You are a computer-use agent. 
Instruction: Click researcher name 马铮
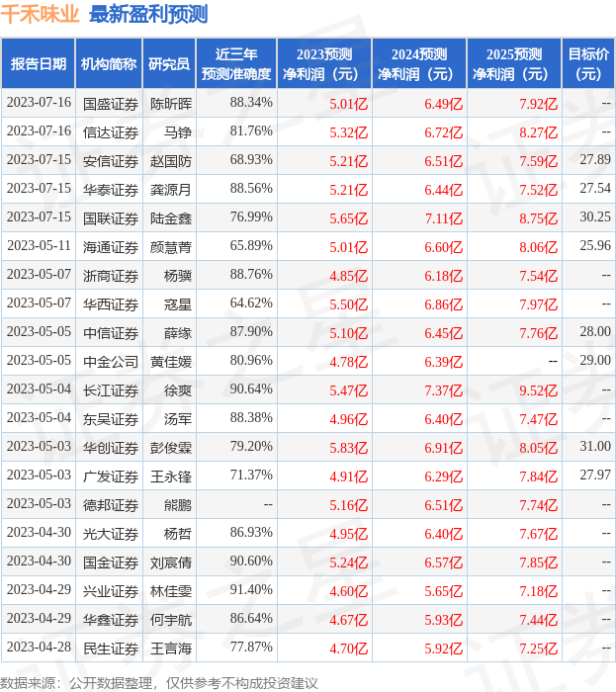(178, 132)
